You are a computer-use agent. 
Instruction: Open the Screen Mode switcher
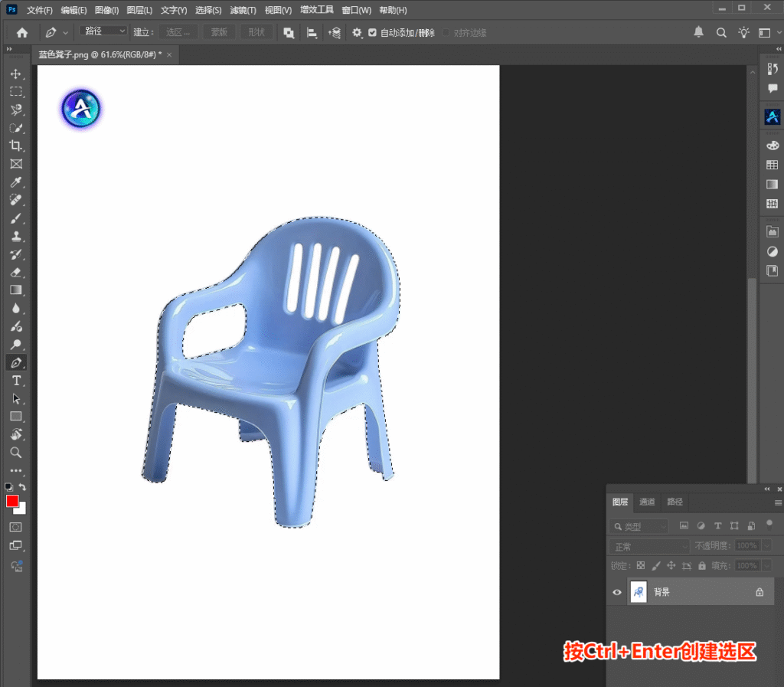tap(16, 545)
